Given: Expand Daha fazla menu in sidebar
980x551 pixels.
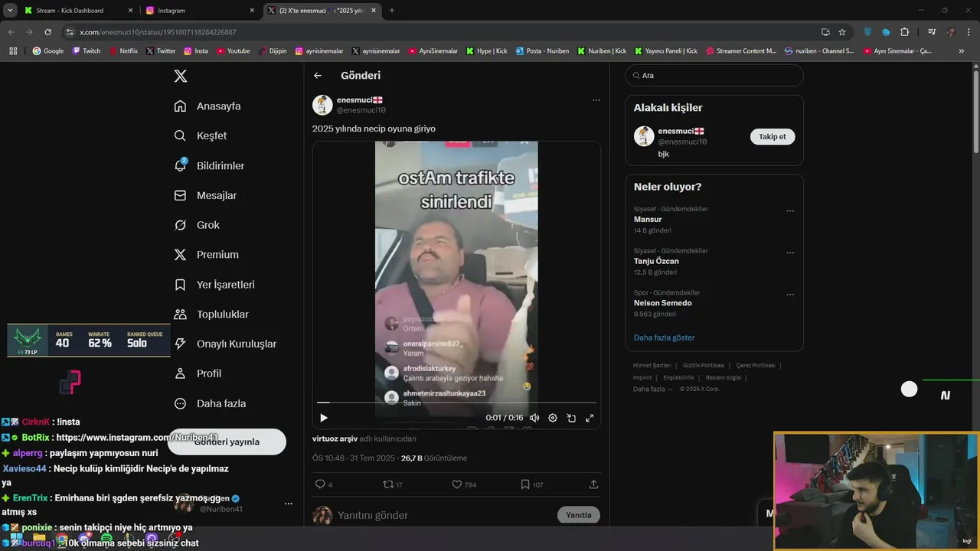Looking at the screenshot, I should click(x=210, y=403).
